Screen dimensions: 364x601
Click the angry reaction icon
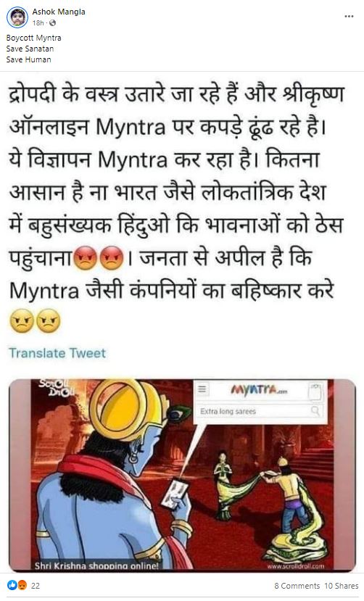coord(22,585)
